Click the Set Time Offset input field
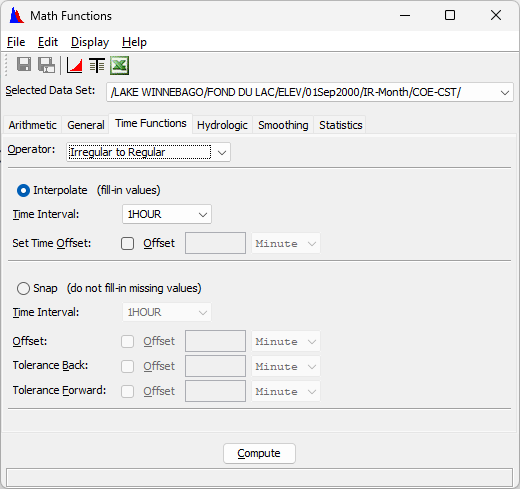520x489 pixels. coord(215,243)
